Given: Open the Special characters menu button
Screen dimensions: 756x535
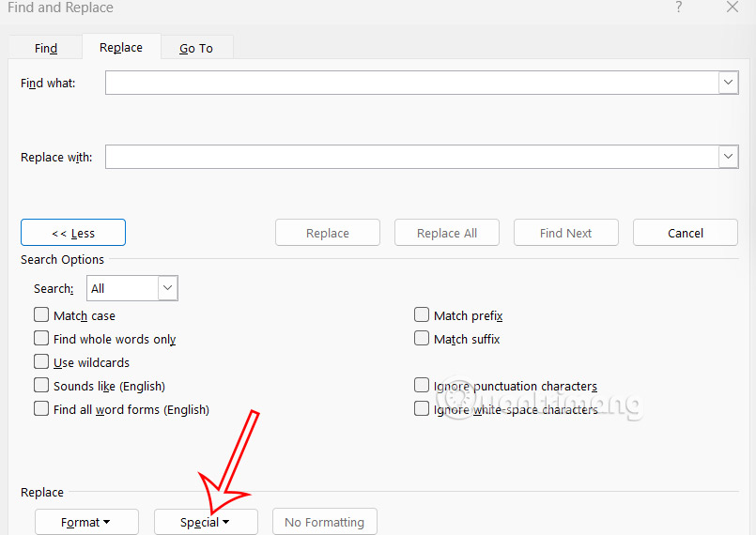Looking at the screenshot, I should [206, 522].
